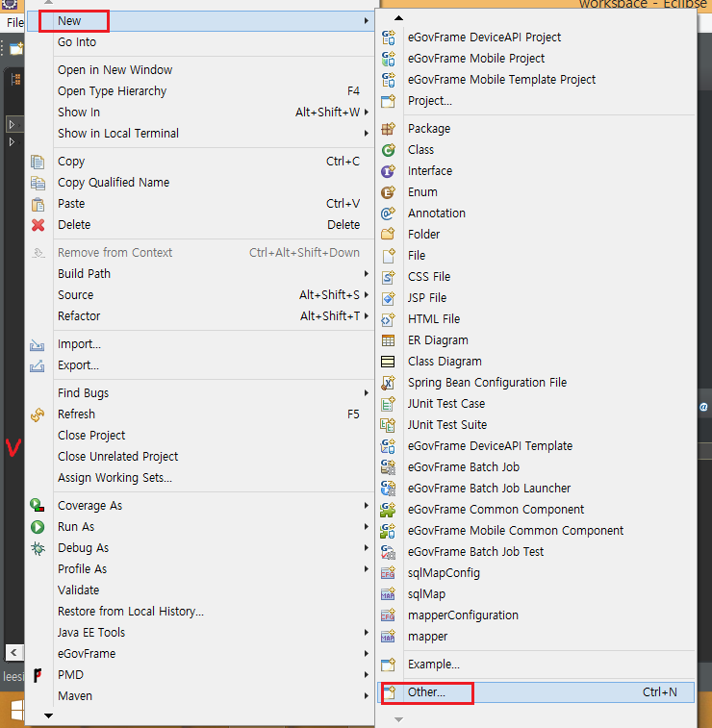Click the Project... wizard icon
The width and height of the screenshot is (712, 728).
(x=389, y=101)
